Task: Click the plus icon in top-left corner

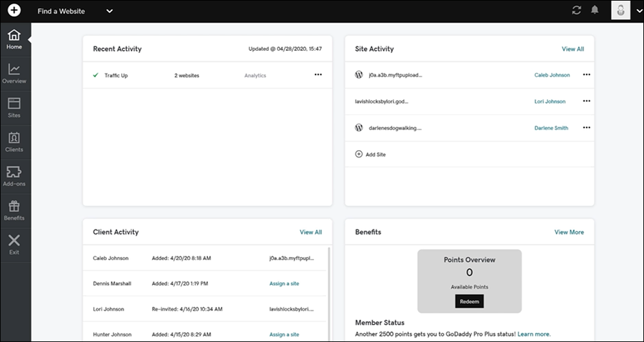Action: pos(14,11)
